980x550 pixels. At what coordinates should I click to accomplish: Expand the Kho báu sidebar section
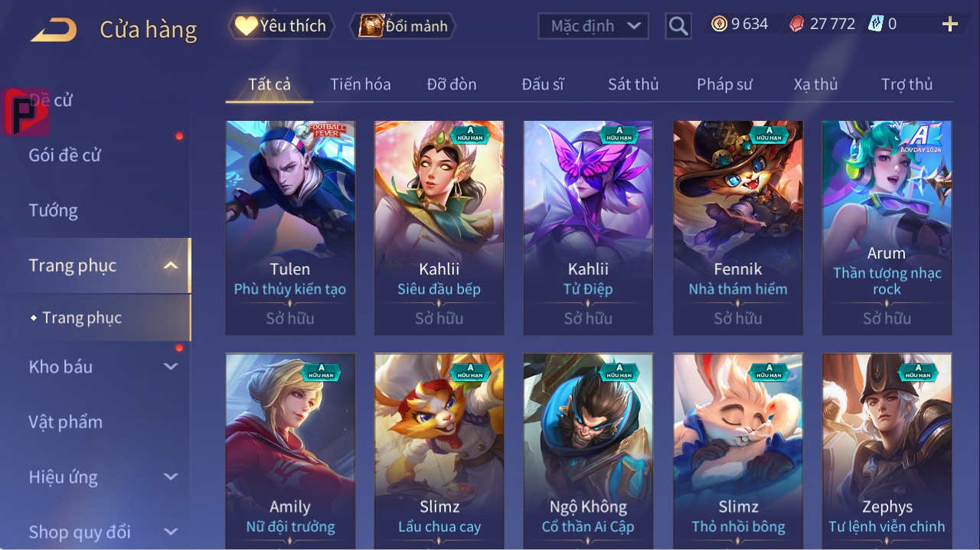point(171,366)
